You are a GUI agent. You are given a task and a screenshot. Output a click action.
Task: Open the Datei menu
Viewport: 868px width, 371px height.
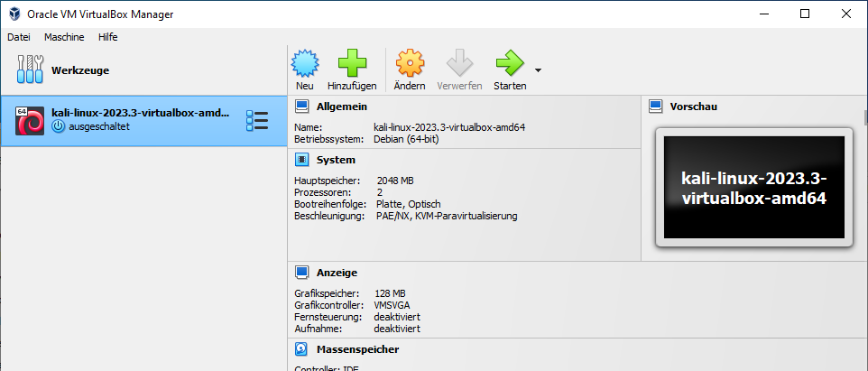(x=19, y=37)
